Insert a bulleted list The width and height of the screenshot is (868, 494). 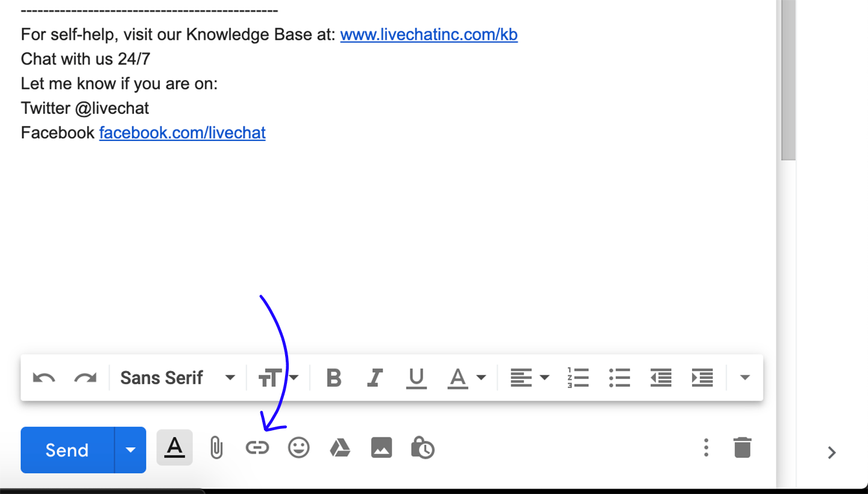point(619,378)
